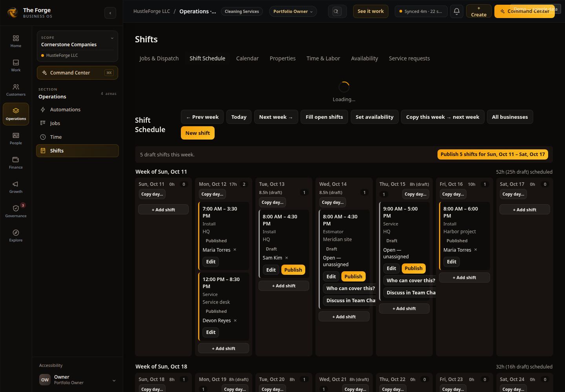Image resolution: width=565 pixels, height=392 pixels.
Task: Open the Command Center sidebar entry
Action: point(77,73)
